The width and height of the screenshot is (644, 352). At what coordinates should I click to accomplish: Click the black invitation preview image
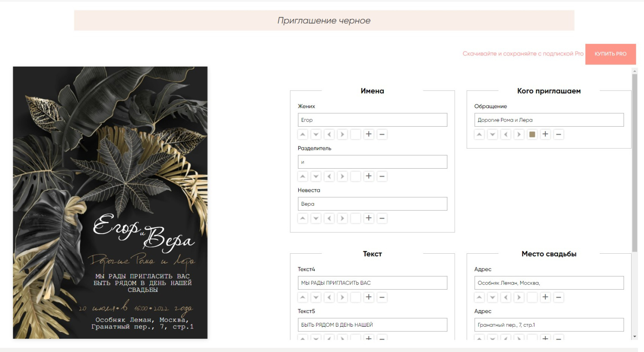tap(110, 203)
